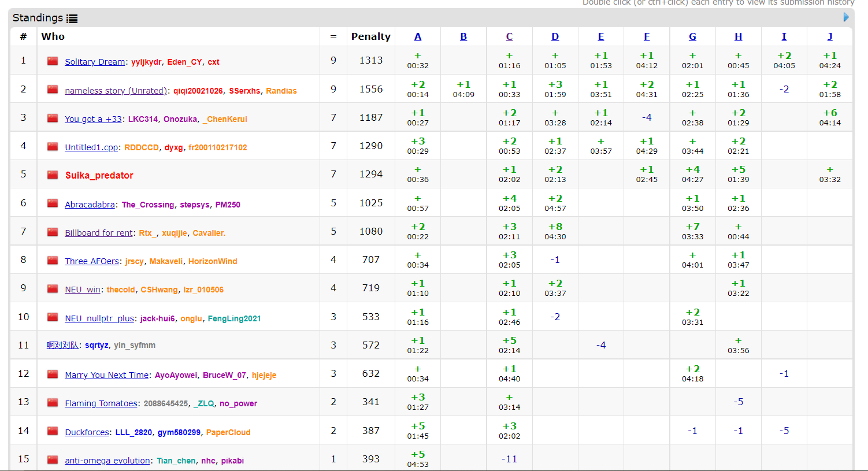Open problem A column header link

(418, 36)
